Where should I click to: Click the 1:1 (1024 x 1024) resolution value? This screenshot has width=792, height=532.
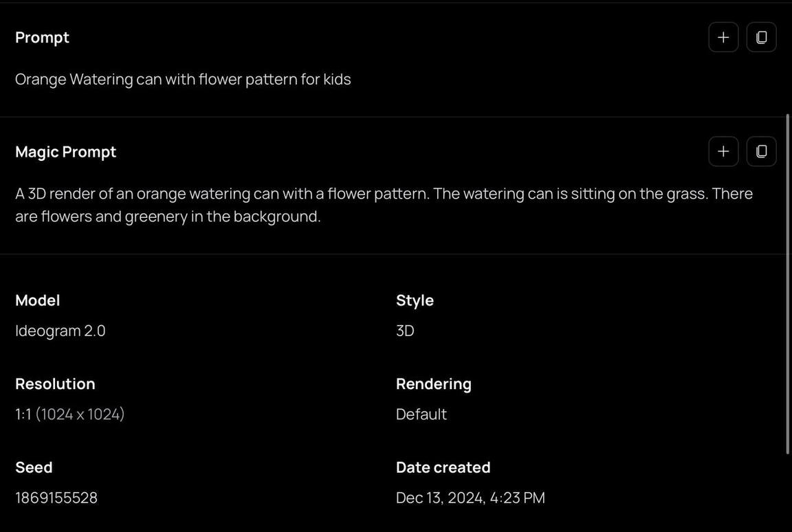69,414
